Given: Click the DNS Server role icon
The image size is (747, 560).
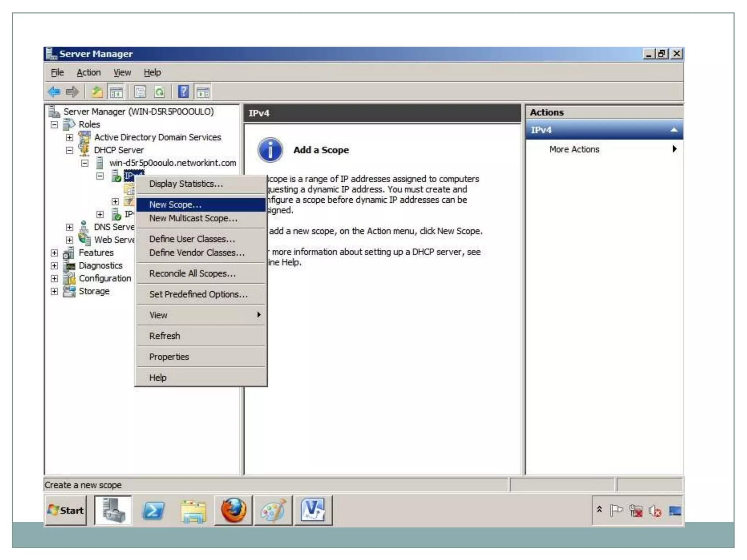Looking at the screenshot, I should [x=84, y=226].
